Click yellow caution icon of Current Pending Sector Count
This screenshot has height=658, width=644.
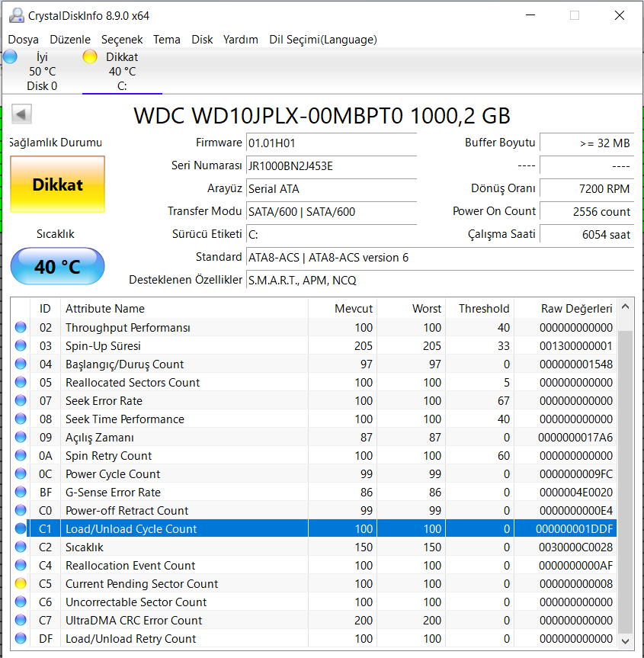point(21,584)
